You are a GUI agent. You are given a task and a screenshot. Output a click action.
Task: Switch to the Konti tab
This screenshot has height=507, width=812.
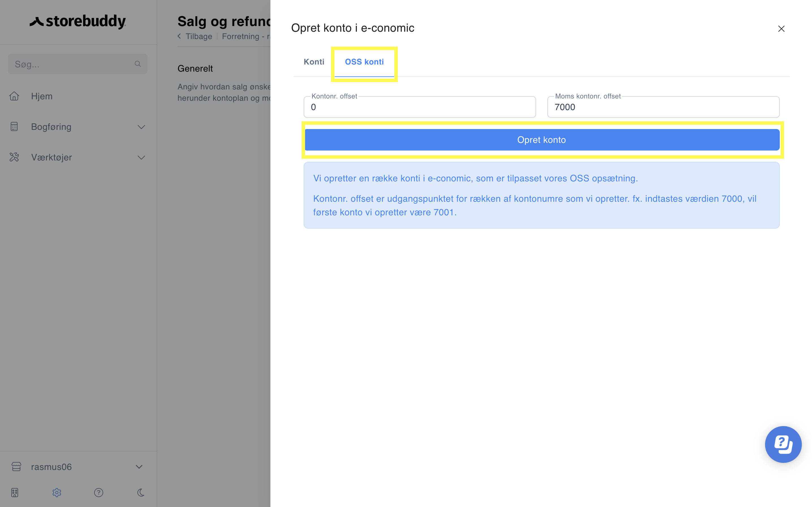(314, 62)
